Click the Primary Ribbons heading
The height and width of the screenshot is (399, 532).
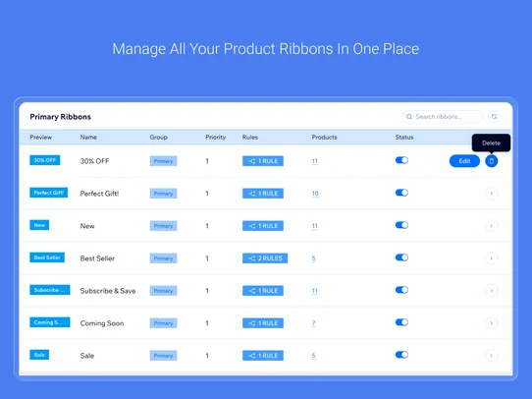click(61, 117)
